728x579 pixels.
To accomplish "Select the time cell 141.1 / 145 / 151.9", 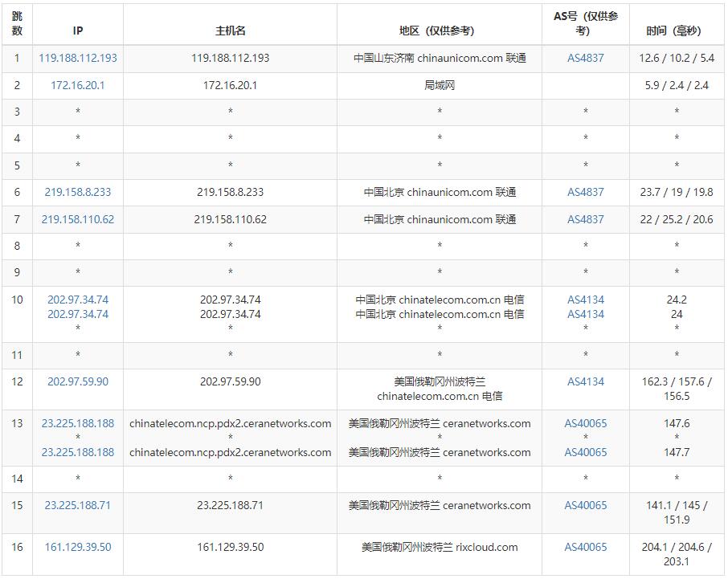I will (x=677, y=512).
